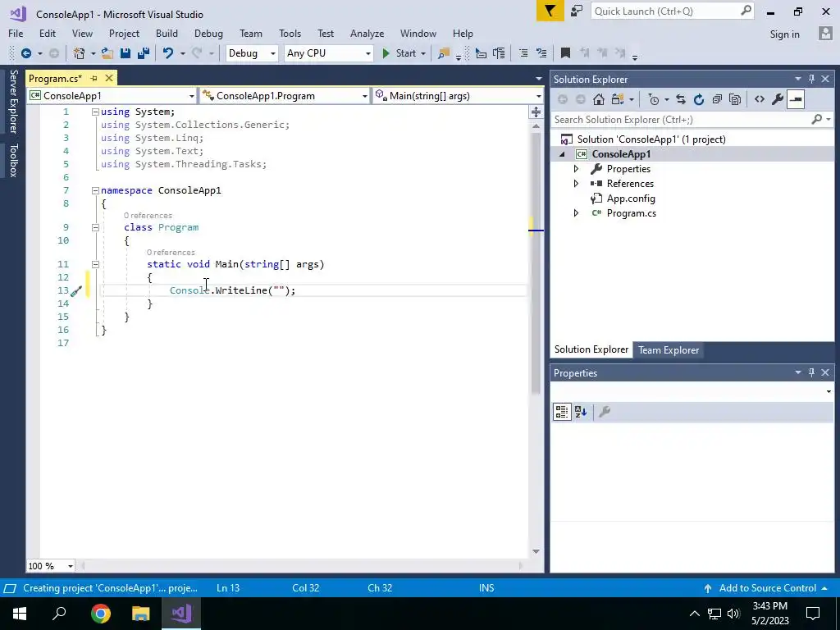Open the Analyze menu
Screen dimensions: 840x630
point(367,33)
